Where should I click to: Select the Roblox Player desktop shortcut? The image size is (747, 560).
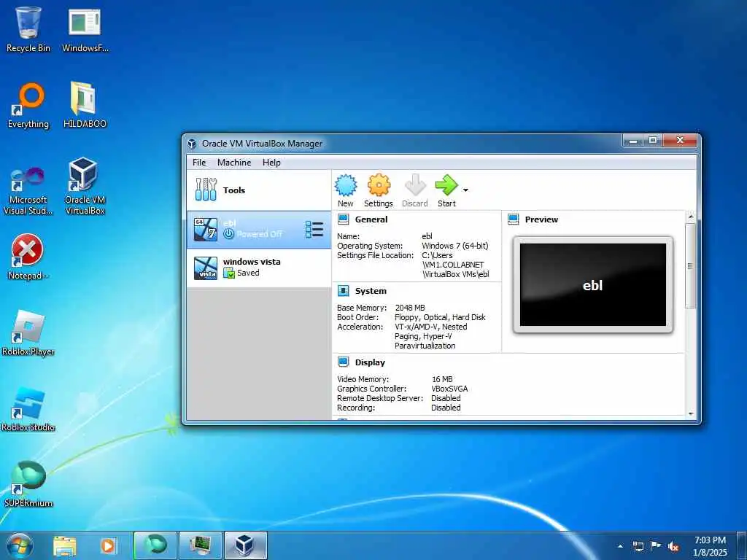point(28,332)
